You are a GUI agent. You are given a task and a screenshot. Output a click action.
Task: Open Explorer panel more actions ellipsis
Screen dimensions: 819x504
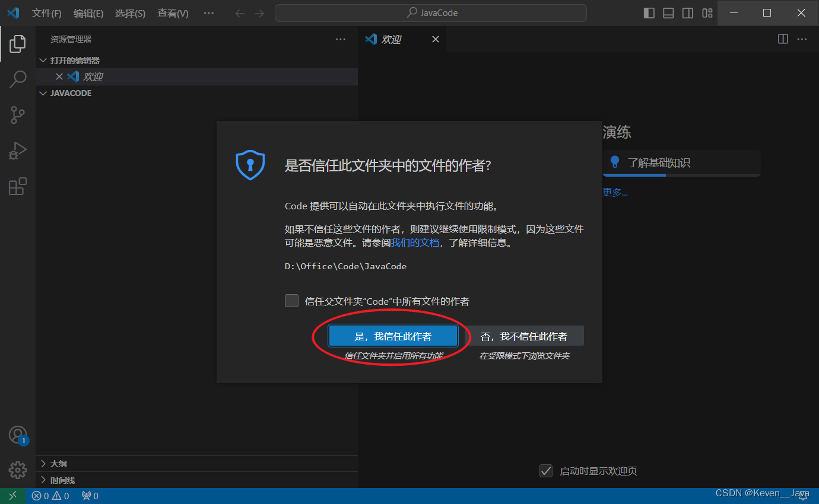click(341, 39)
